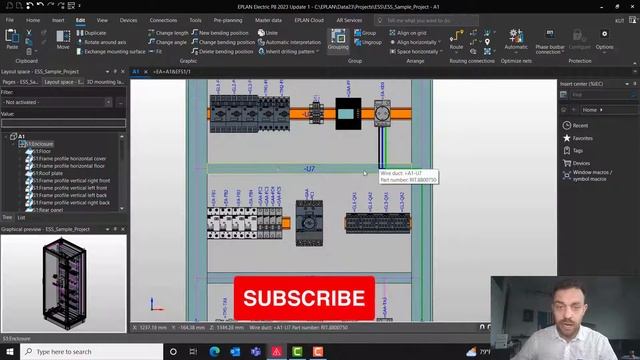Click Change bending position
Viewport: 640px width, 360px height.
[223, 42]
